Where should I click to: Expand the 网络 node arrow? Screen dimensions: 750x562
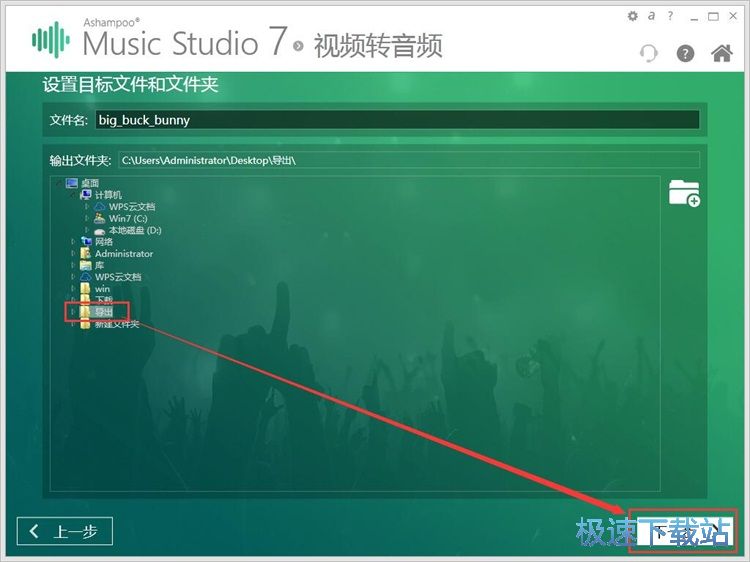click(73, 242)
